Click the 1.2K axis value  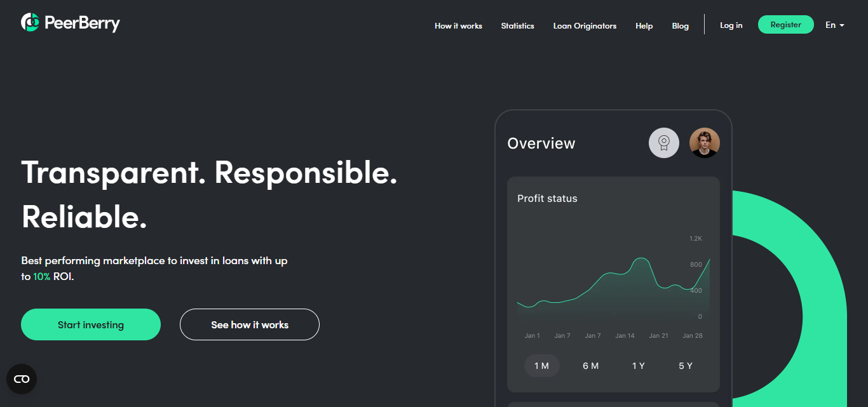point(696,239)
